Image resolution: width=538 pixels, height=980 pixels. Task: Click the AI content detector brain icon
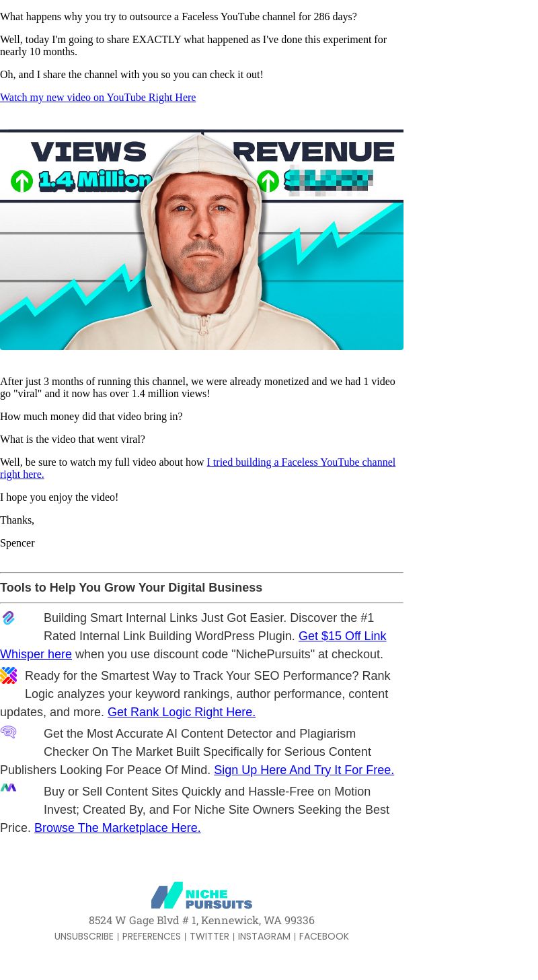click(x=8, y=732)
